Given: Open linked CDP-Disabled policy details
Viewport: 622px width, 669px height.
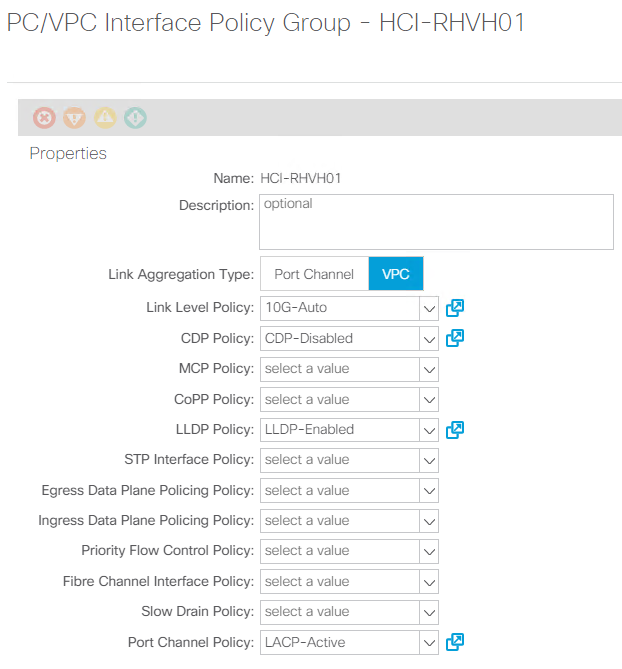Looking at the screenshot, I should coord(455,338).
